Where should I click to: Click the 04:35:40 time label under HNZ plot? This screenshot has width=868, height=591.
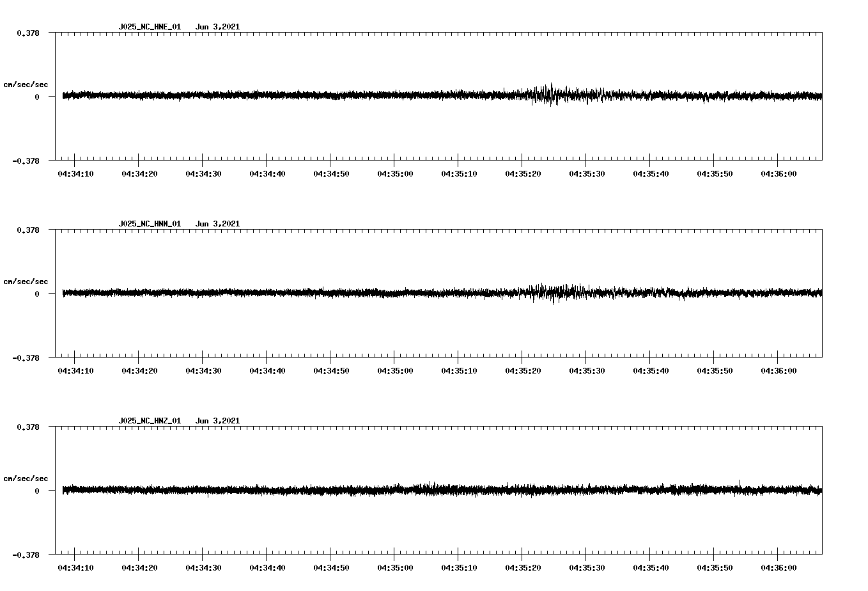point(651,568)
